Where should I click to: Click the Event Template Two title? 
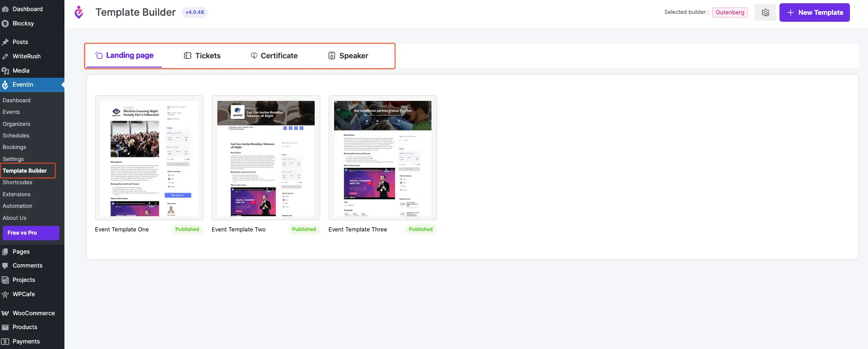[239, 230]
